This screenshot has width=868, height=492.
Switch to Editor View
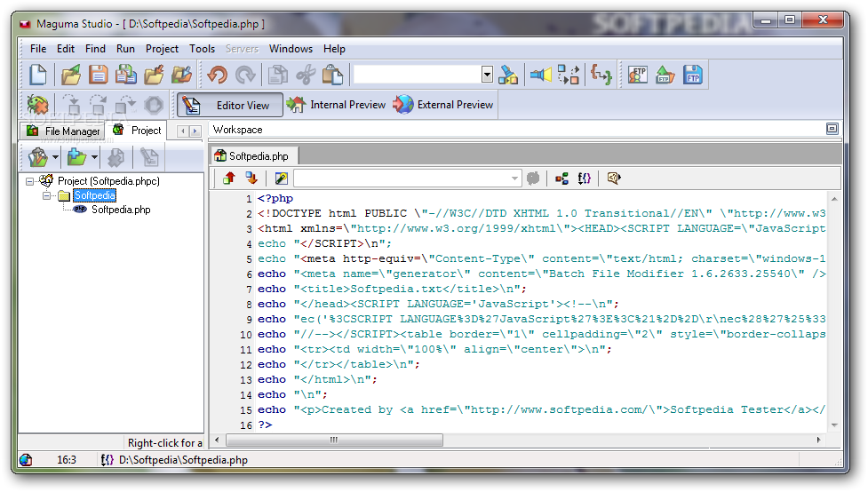click(230, 105)
